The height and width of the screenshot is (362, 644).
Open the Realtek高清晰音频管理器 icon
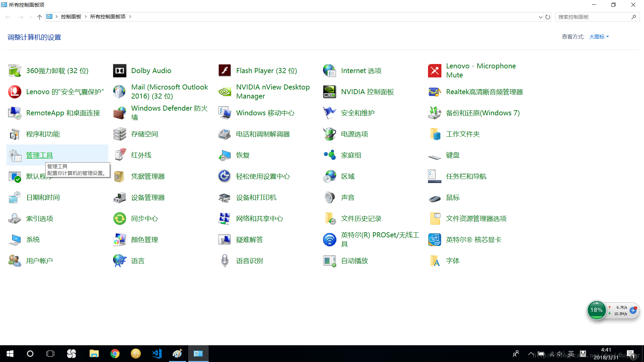click(x=435, y=92)
